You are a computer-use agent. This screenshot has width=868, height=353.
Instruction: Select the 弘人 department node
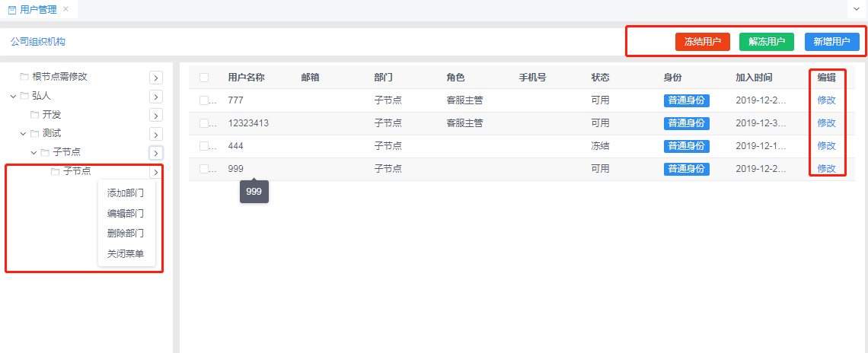(42, 96)
